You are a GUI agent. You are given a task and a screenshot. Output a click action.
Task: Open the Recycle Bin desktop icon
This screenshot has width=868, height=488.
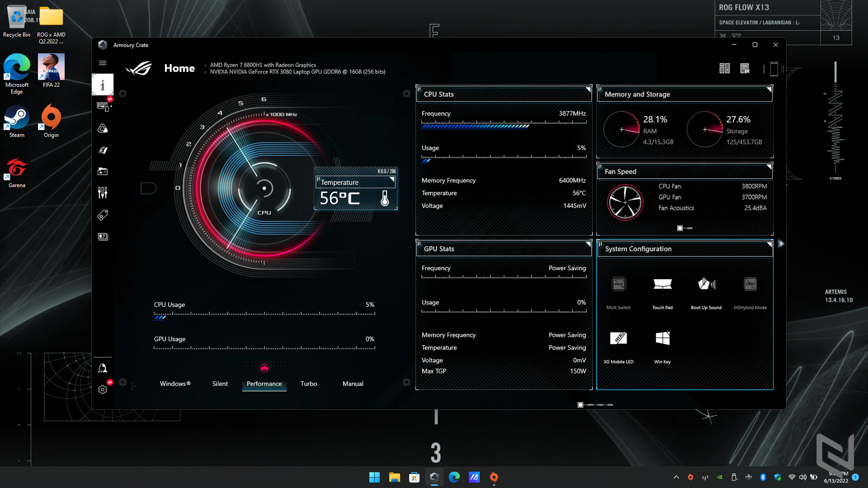(x=17, y=22)
